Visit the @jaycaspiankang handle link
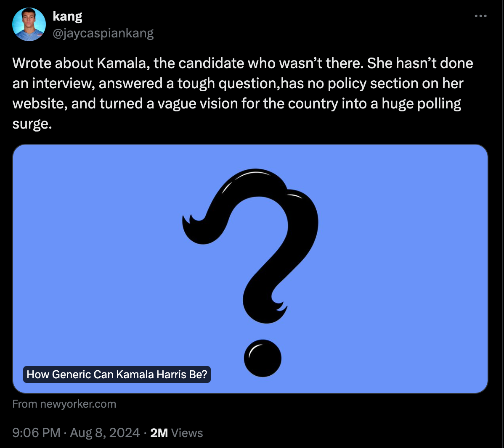Screen dimensions: 504x448 [103, 33]
